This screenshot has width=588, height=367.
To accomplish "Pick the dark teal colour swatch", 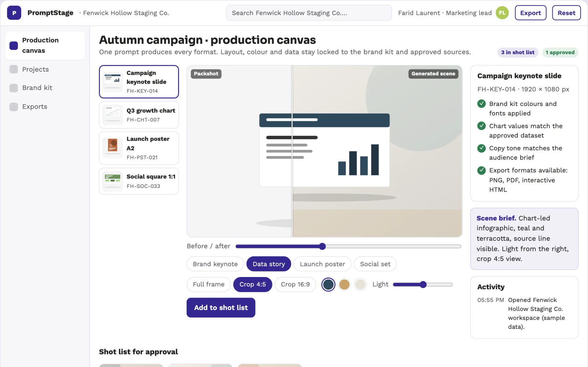I will click(328, 284).
